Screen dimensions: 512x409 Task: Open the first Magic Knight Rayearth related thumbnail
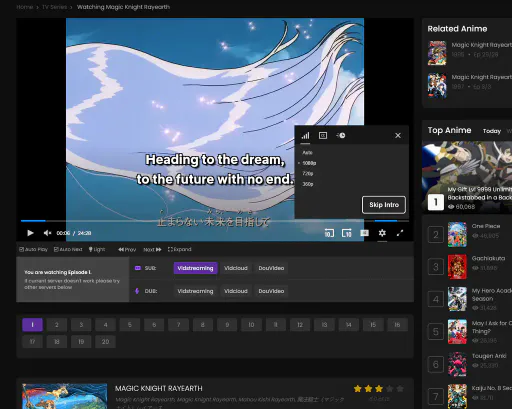tap(437, 53)
